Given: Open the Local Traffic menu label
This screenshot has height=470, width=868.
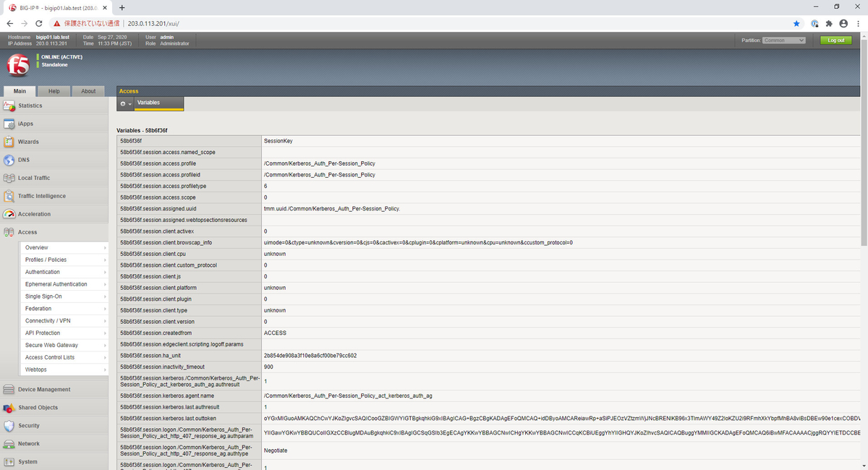Looking at the screenshot, I should [x=34, y=178].
